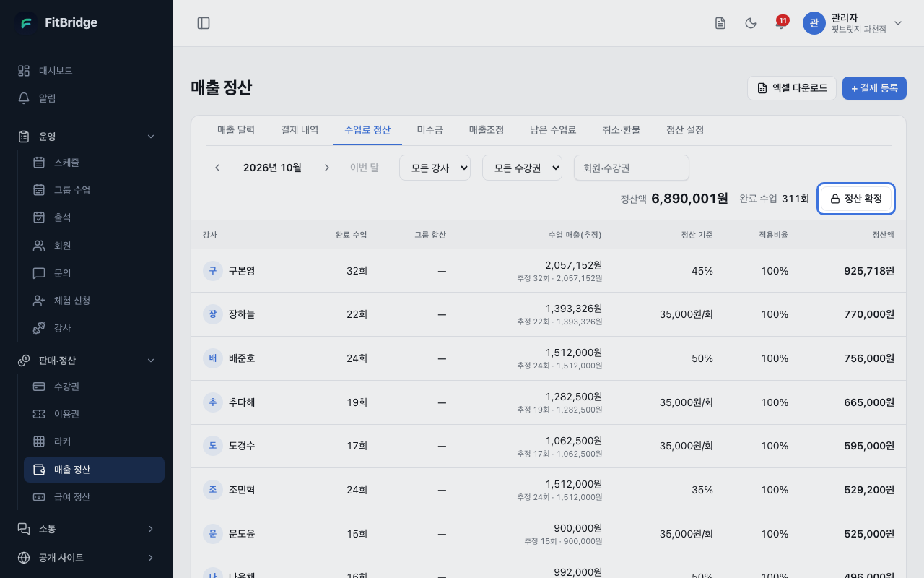This screenshot has height=578, width=924.
Task: Switch to dark mode with the moon icon
Action: [x=751, y=23]
